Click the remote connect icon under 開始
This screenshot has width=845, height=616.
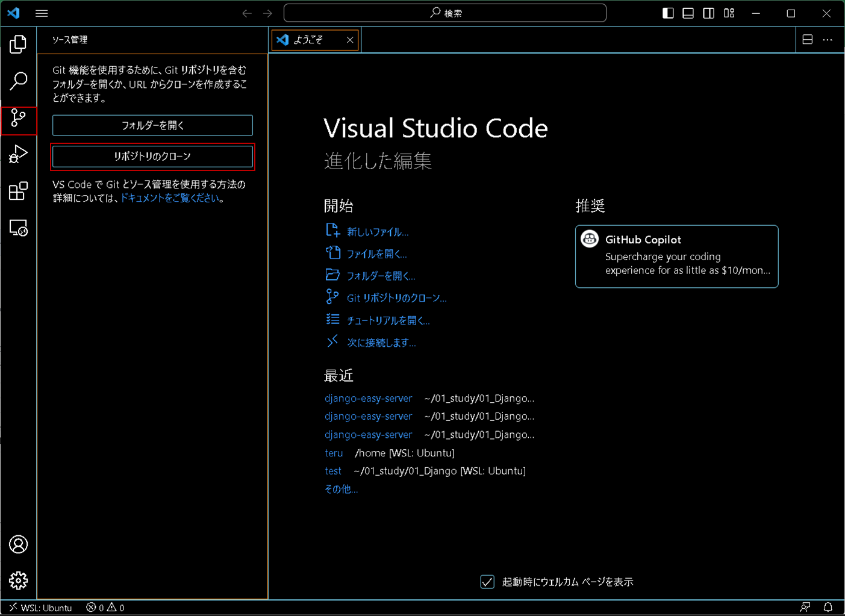point(332,341)
